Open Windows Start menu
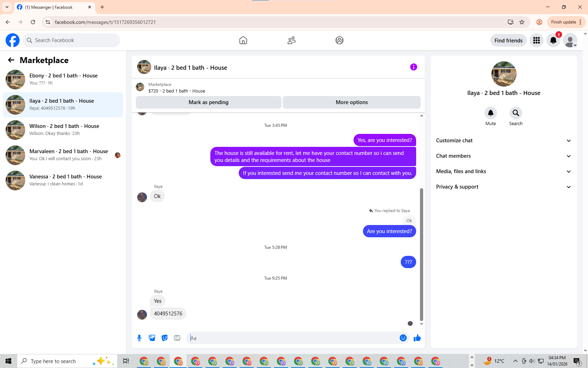 [x=8, y=361]
